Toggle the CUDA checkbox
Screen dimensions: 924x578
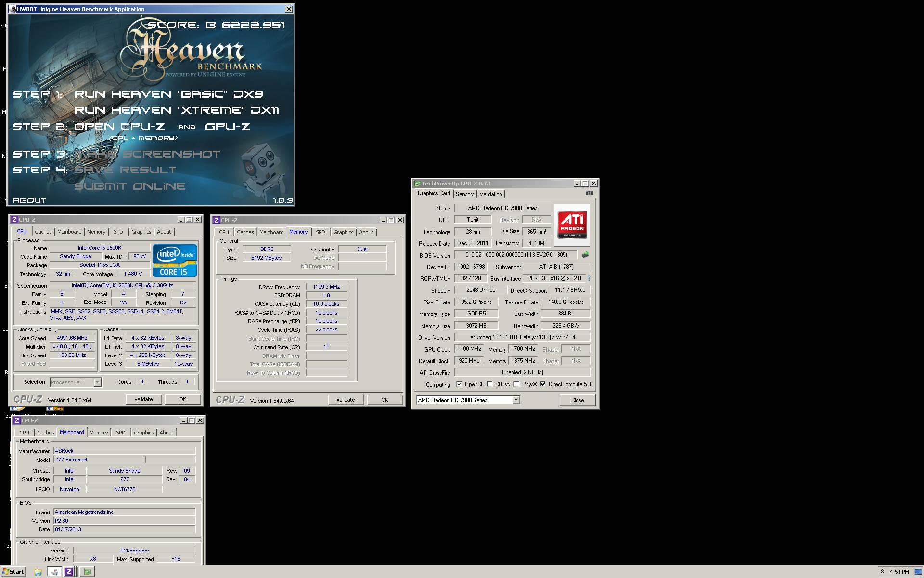(x=489, y=384)
